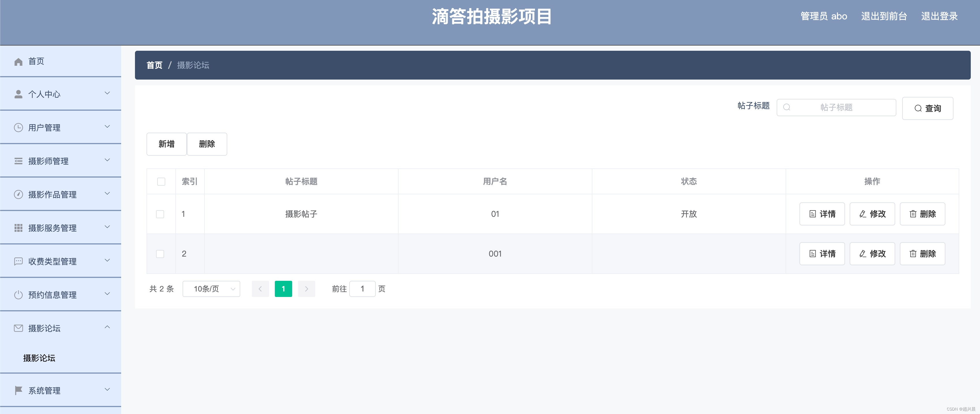Open the 10条/页 page size dropdown
The height and width of the screenshot is (414, 980).
tap(211, 289)
